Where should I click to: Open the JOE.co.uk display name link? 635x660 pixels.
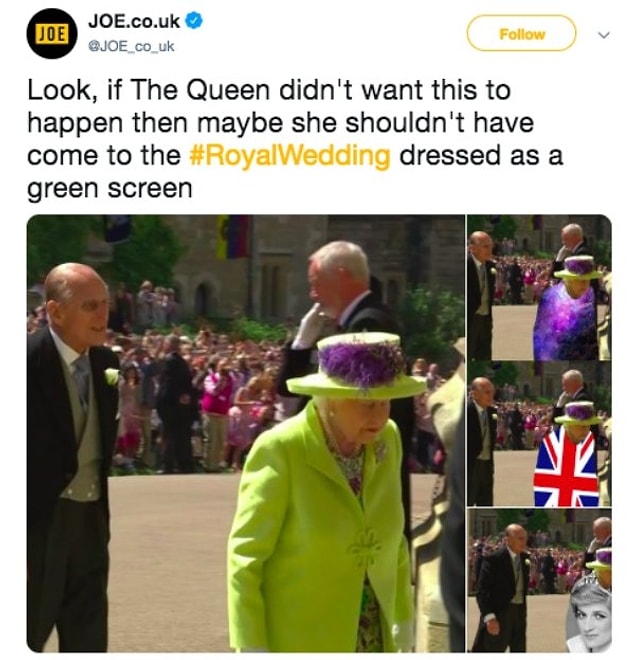(134, 21)
